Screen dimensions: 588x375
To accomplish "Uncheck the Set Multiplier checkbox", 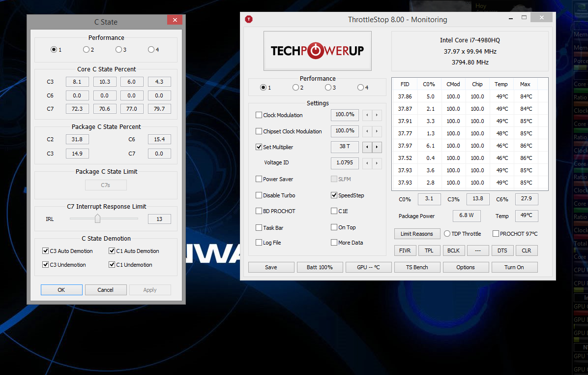I will click(259, 147).
